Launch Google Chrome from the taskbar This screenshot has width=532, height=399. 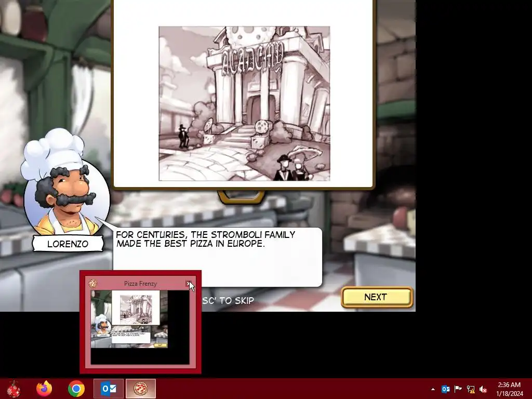tap(76, 389)
